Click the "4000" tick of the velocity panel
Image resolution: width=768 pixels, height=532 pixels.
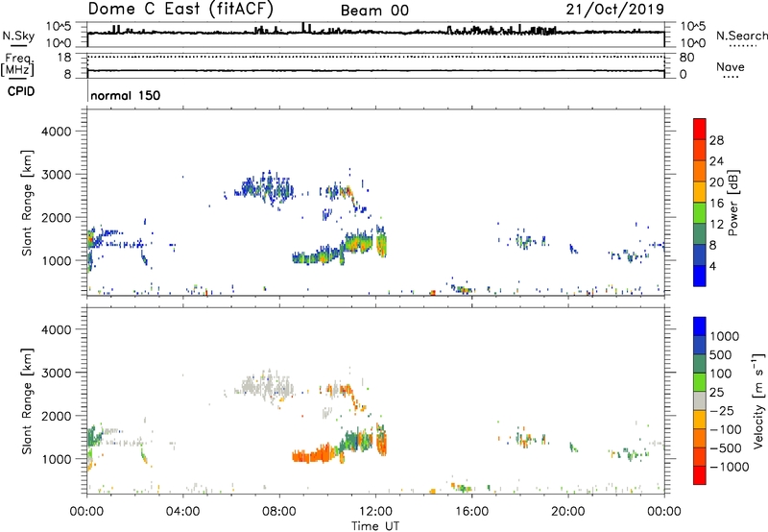point(57,329)
